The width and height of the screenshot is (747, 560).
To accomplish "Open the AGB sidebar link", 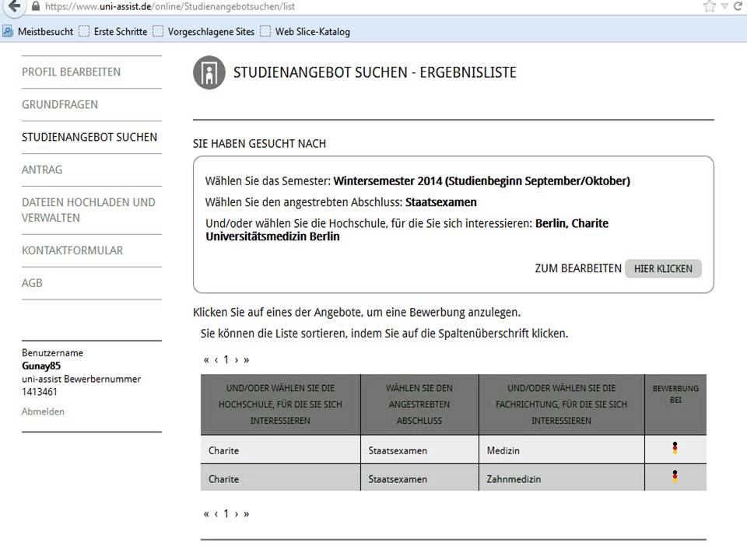I will 32,283.
